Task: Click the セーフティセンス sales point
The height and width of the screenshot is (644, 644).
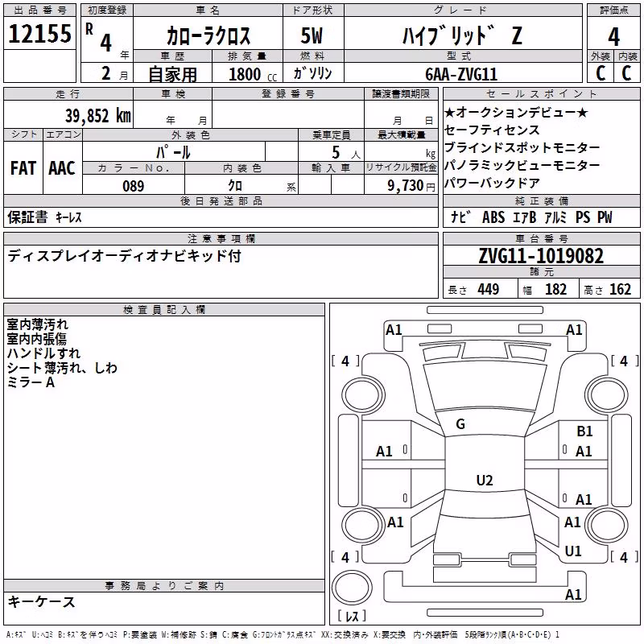Action: tap(492, 130)
